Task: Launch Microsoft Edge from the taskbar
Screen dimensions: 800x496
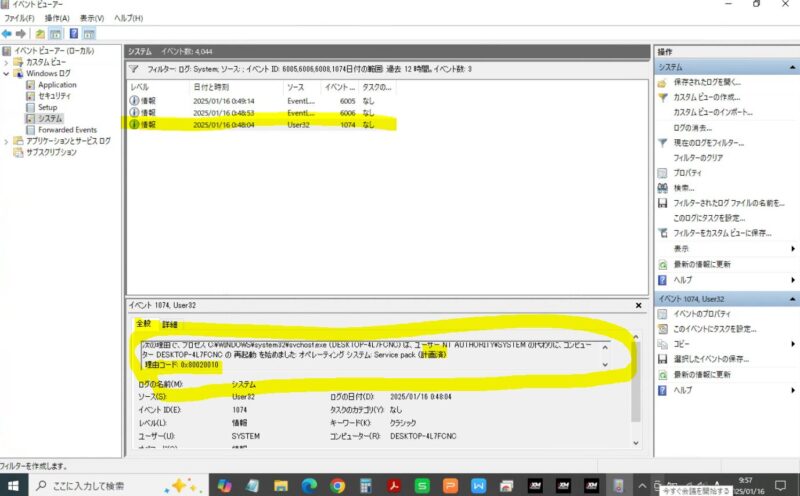Action: pyautogui.click(x=309, y=486)
